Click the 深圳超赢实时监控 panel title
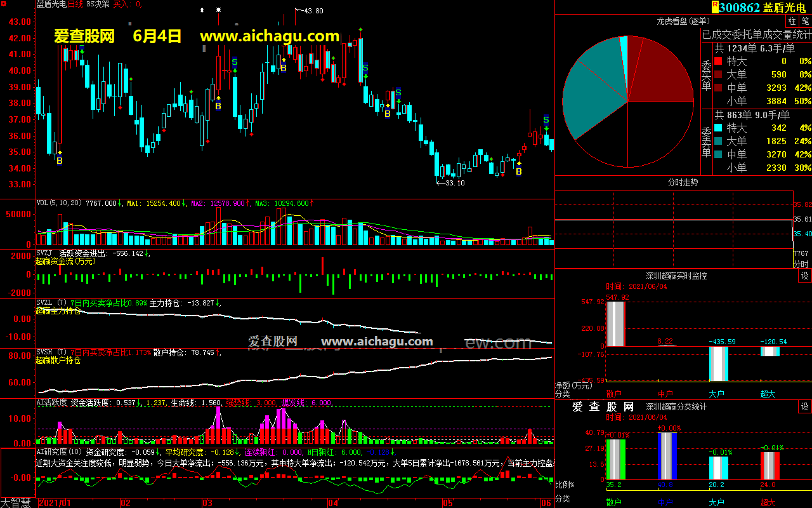812x508 pixels. tap(676, 276)
